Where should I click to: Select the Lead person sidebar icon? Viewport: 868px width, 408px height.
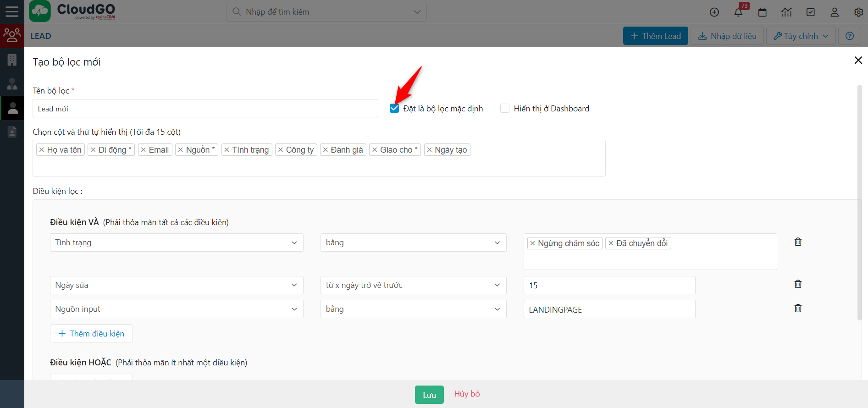(12, 108)
